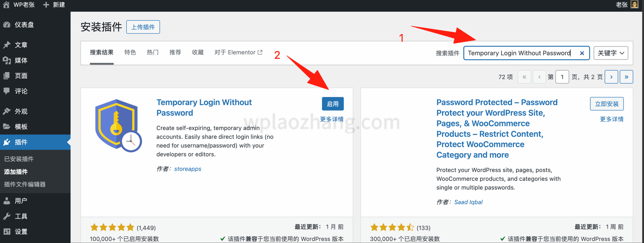Expand the 关键字 search type dropdown
The image size is (644, 243).
coord(611,53)
